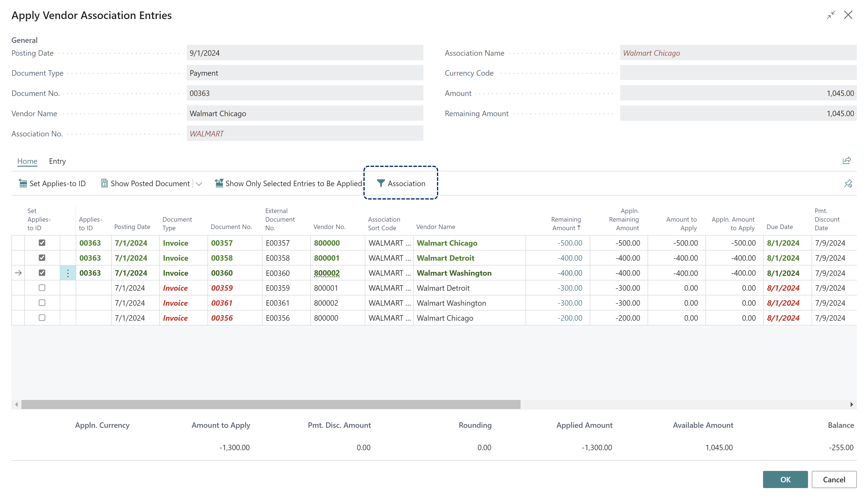Click the Association filter icon

click(x=380, y=183)
